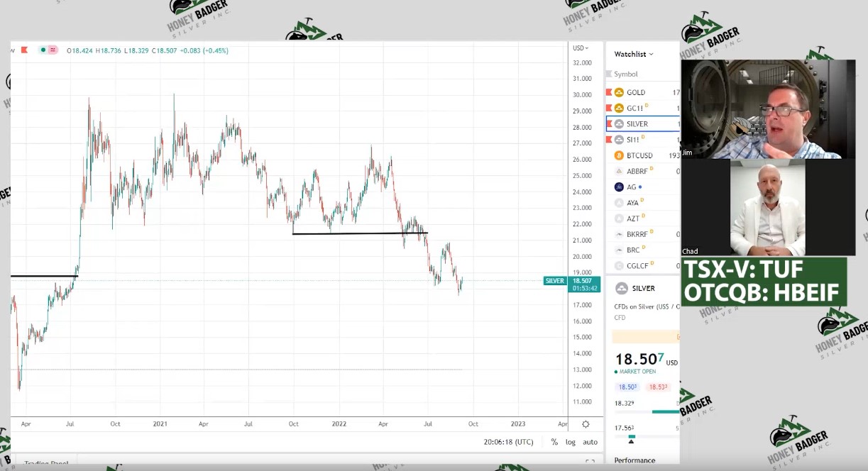Click the Symbol column header
This screenshot has height=471, width=868.
[x=626, y=74]
